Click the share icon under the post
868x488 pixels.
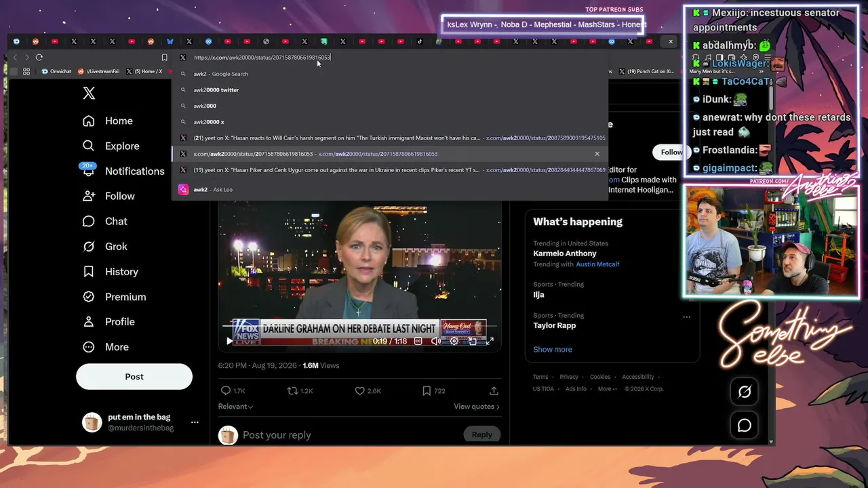point(494,390)
